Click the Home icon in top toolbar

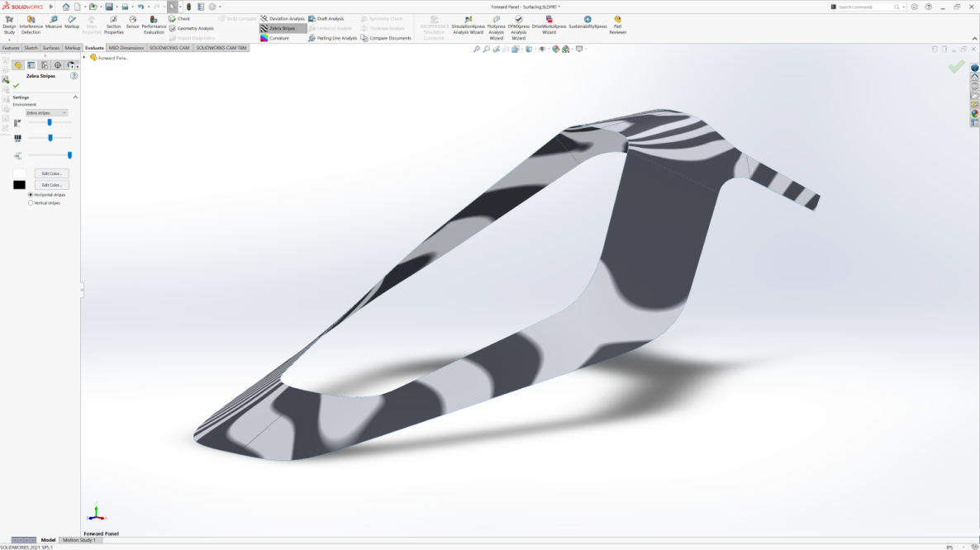click(65, 7)
